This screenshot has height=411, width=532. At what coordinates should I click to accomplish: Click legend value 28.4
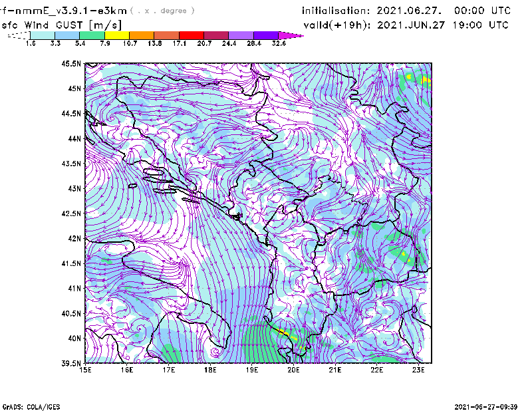(x=254, y=43)
